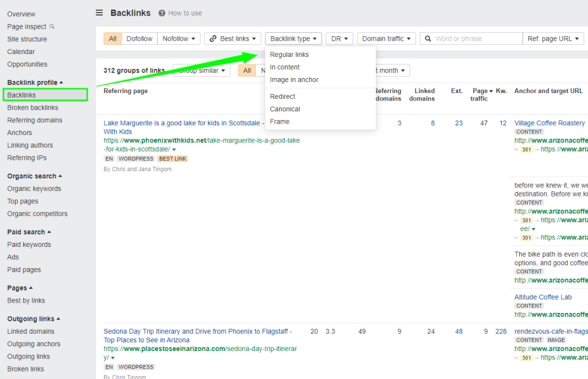This screenshot has width=588, height=379.
Task: Choose In content from Backlink type menu
Action: coord(285,67)
